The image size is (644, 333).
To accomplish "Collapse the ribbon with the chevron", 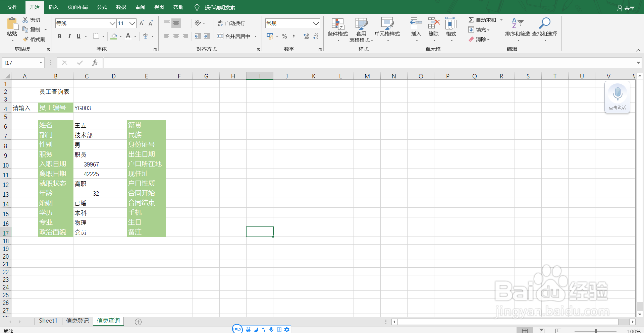I will (x=638, y=50).
